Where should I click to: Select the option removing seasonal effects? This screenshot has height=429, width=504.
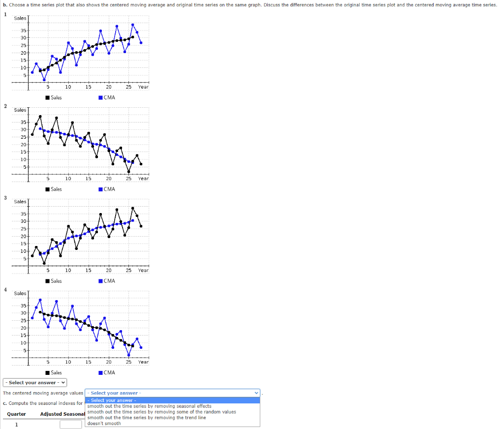click(148, 406)
